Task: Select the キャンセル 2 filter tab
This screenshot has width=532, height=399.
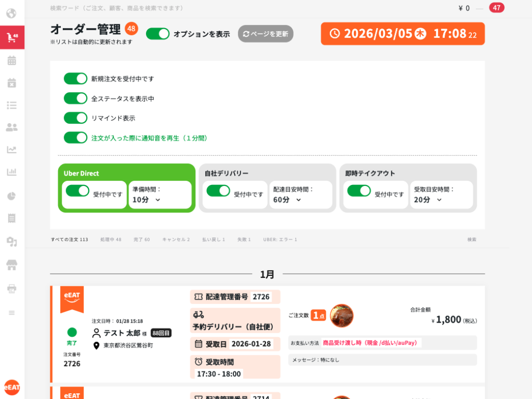Action: click(x=176, y=240)
